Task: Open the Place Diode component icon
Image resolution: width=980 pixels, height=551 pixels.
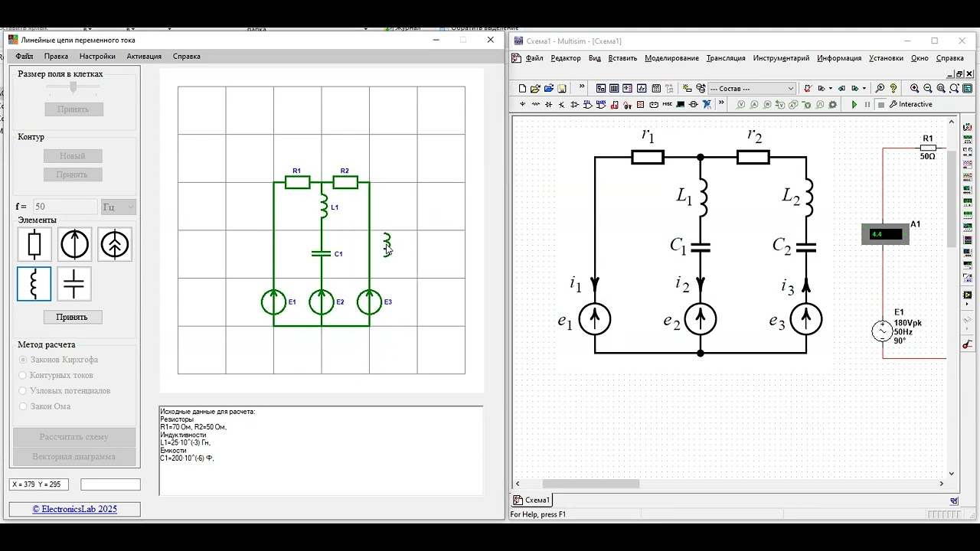Action: point(548,104)
